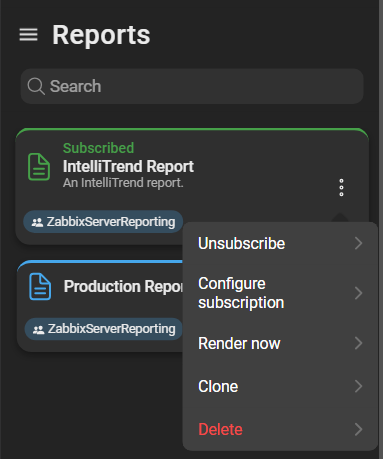Open the hamburger navigation menu

[x=28, y=35]
